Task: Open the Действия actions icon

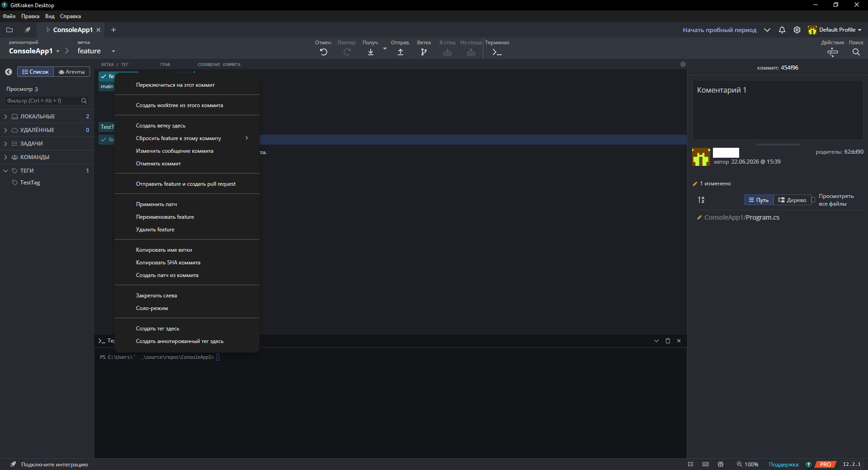Action: [833, 52]
